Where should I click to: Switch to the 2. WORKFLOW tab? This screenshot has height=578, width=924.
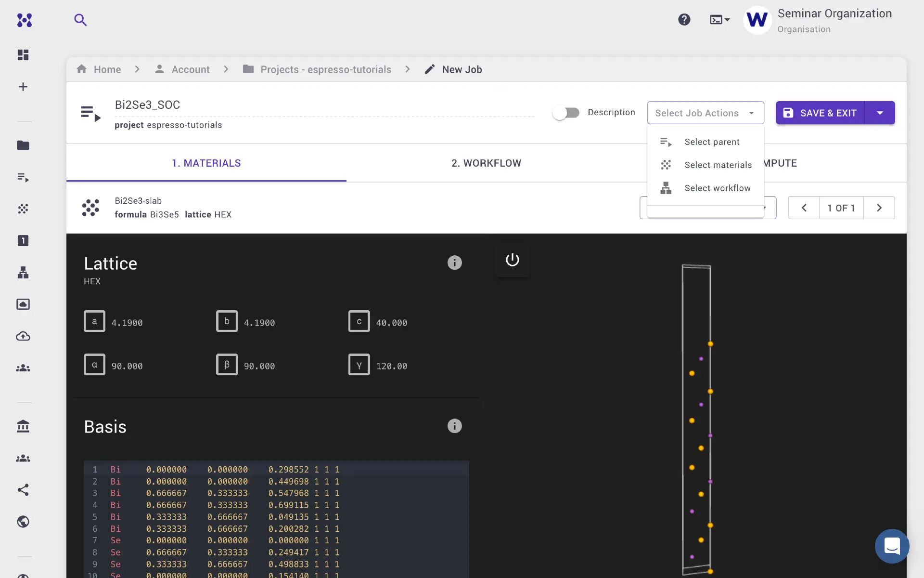tap(486, 163)
